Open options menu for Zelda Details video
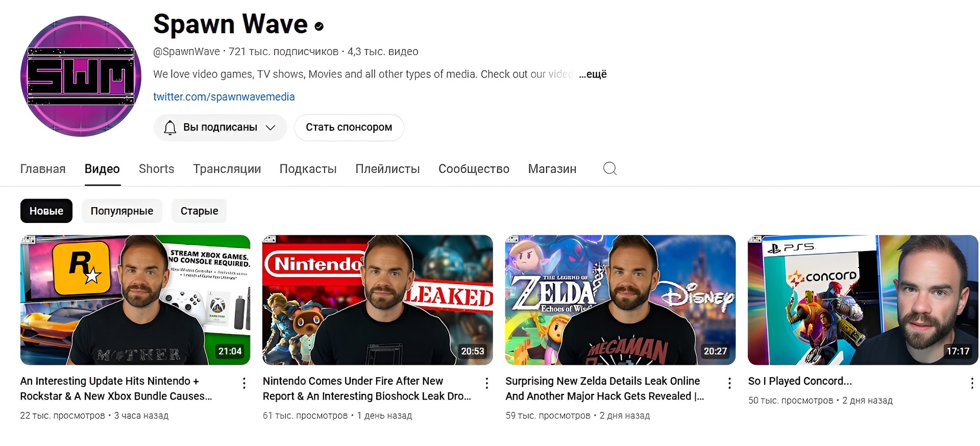 (x=729, y=383)
